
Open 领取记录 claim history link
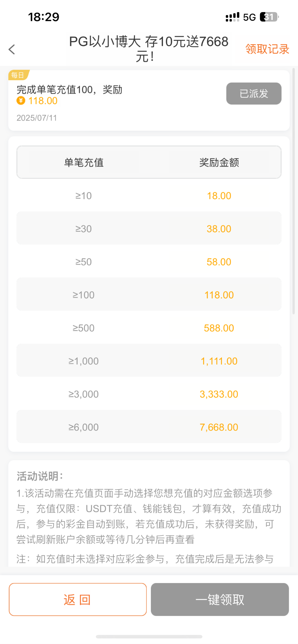267,49
